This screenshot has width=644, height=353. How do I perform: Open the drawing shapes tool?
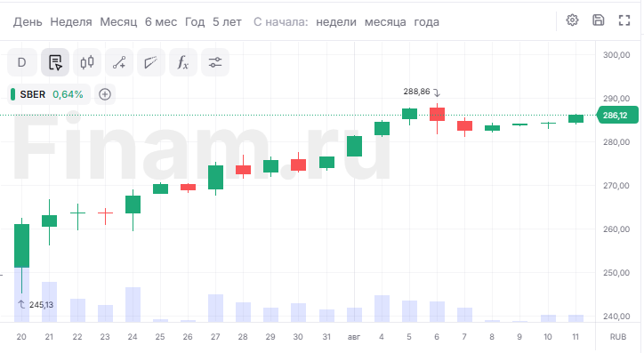coord(151,62)
